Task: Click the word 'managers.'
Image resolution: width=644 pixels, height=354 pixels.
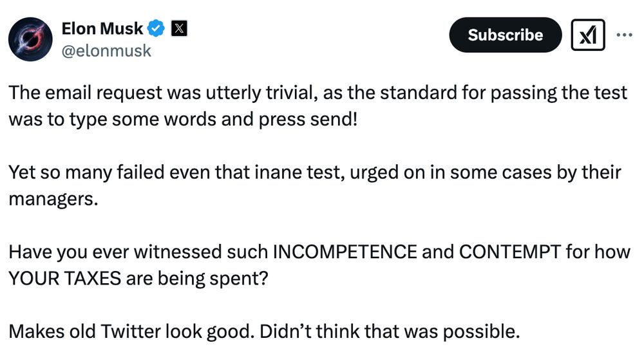Action: [53, 199]
